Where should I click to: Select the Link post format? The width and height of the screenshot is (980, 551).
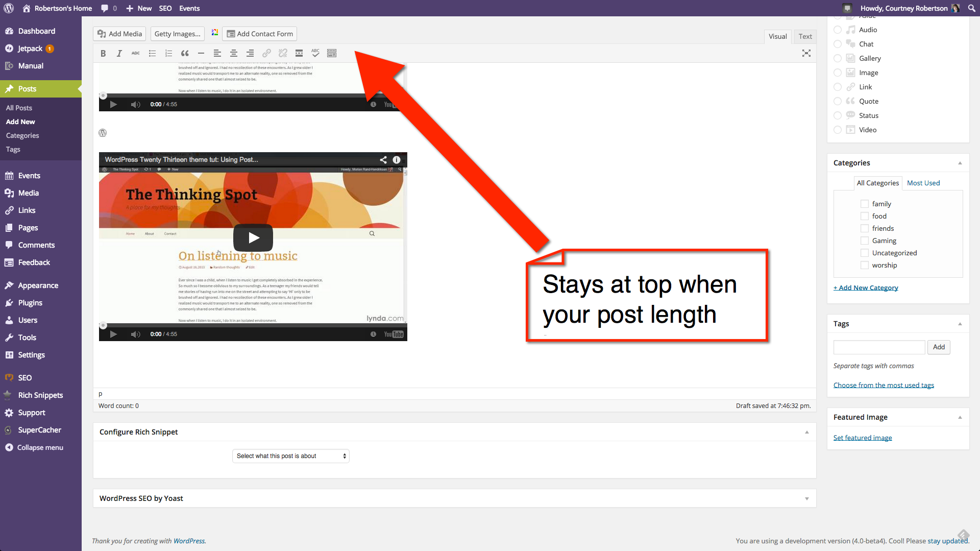[838, 87]
